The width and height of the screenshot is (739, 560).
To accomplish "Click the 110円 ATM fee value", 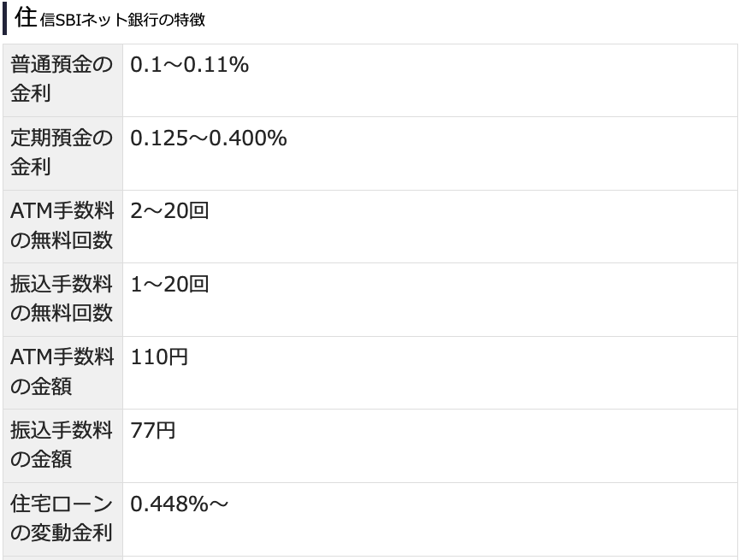I will point(159,357).
